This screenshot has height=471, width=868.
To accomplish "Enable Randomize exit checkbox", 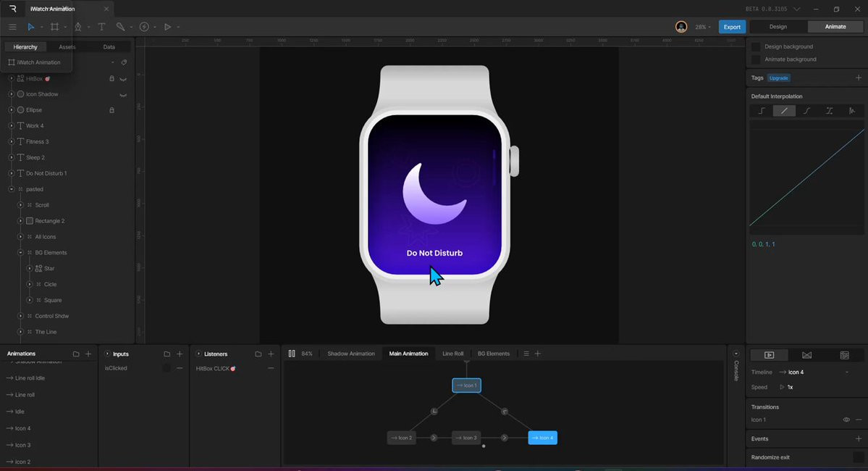I will click(x=858, y=458).
